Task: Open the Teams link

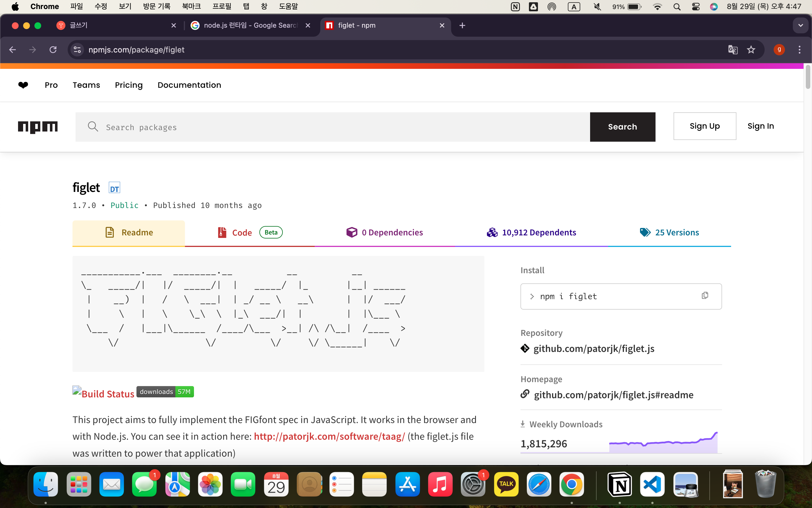Action: click(x=86, y=85)
